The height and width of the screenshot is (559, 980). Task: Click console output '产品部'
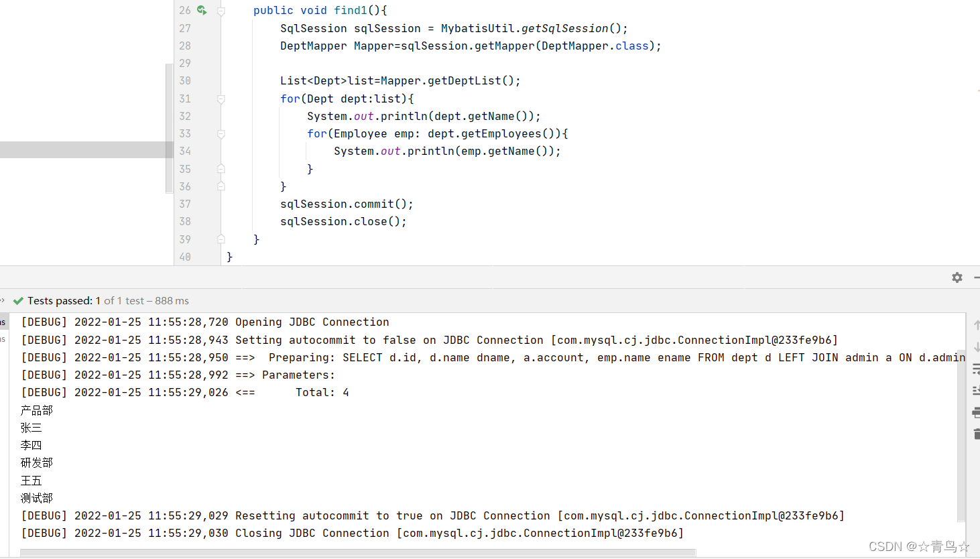coord(37,410)
